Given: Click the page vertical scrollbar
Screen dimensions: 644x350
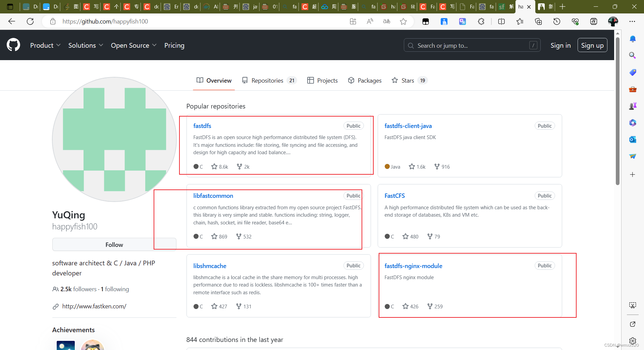Looking at the screenshot, I should point(618,111).
